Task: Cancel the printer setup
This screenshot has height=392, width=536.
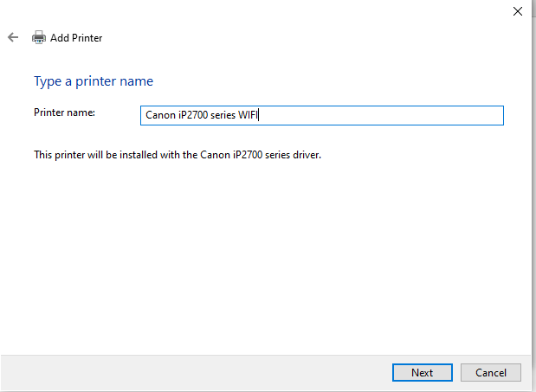Action: (x=490, y=373)
